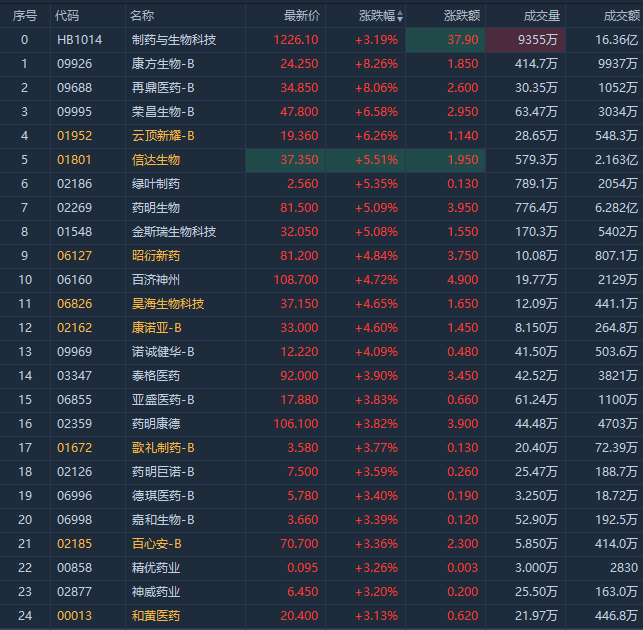643x630 pixels.
Task: Click change +4.09% for 诺诚健华-B
Action: tap(376, 352)
